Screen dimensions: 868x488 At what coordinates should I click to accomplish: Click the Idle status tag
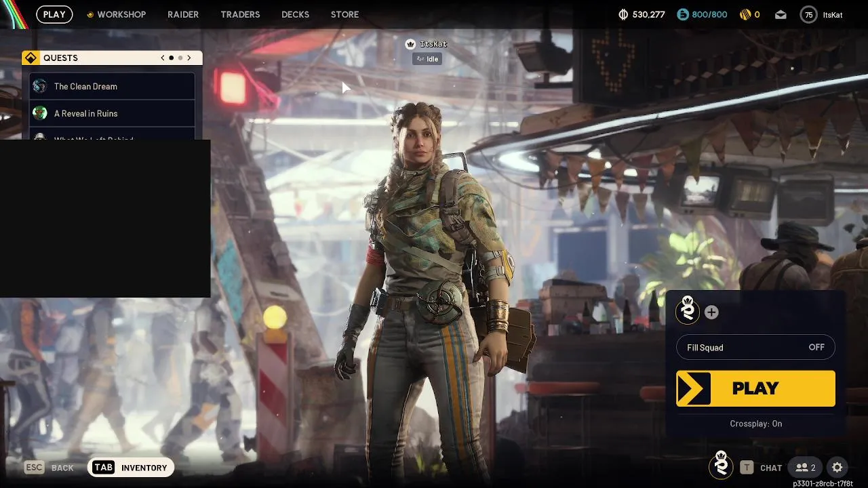[x=427, y=59]
